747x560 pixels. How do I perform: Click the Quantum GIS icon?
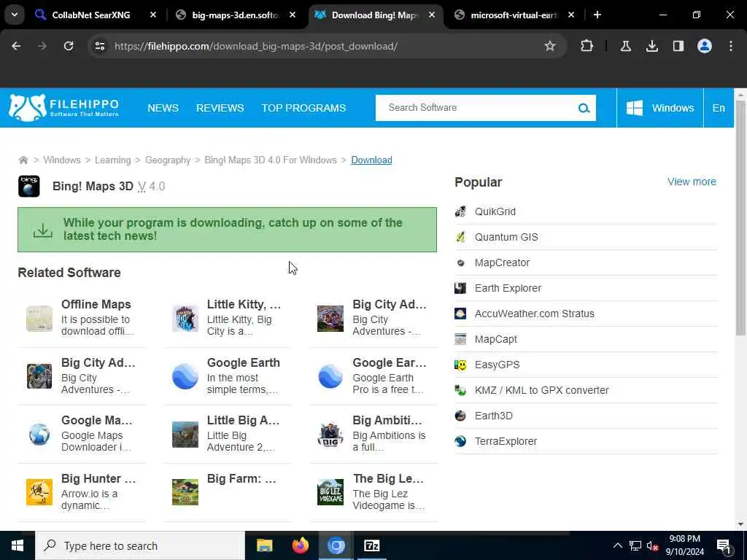pyautogui.click(x=460, y=237)
